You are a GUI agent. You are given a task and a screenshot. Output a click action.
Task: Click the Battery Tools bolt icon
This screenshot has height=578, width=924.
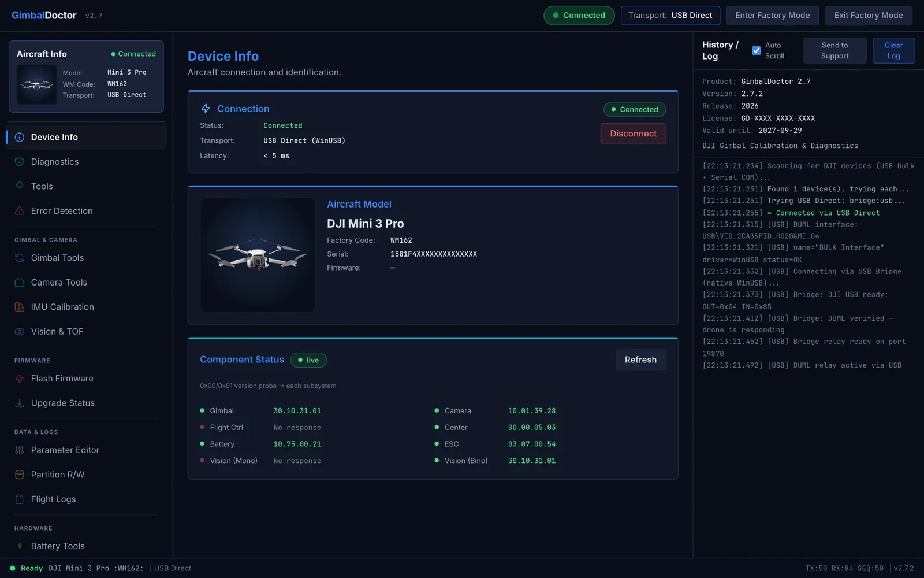[20, 546]
